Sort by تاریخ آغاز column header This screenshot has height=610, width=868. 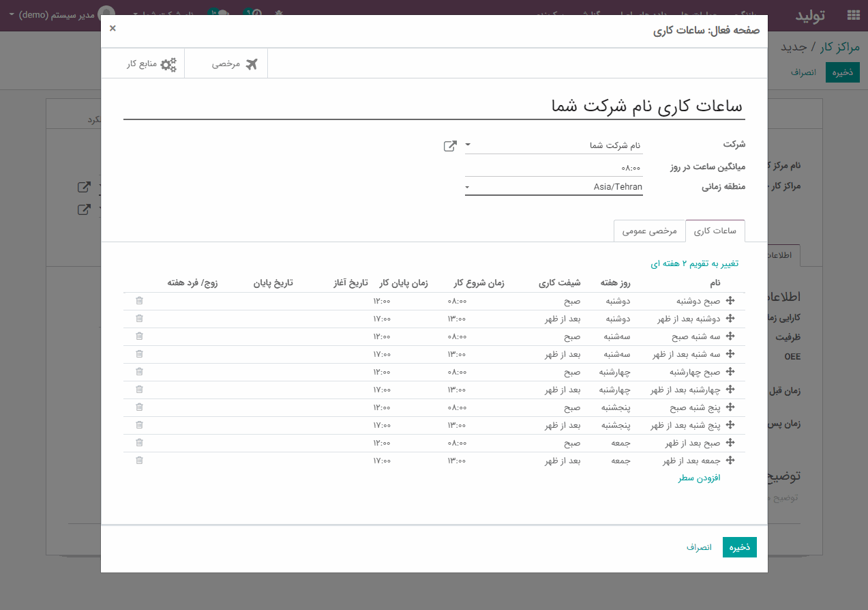(x=350, y=283)
